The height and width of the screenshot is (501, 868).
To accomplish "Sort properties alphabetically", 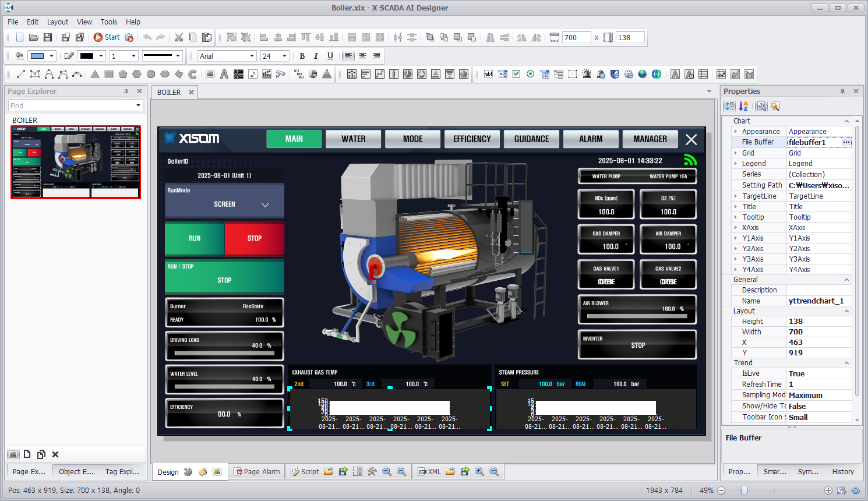I will [743, 106].
